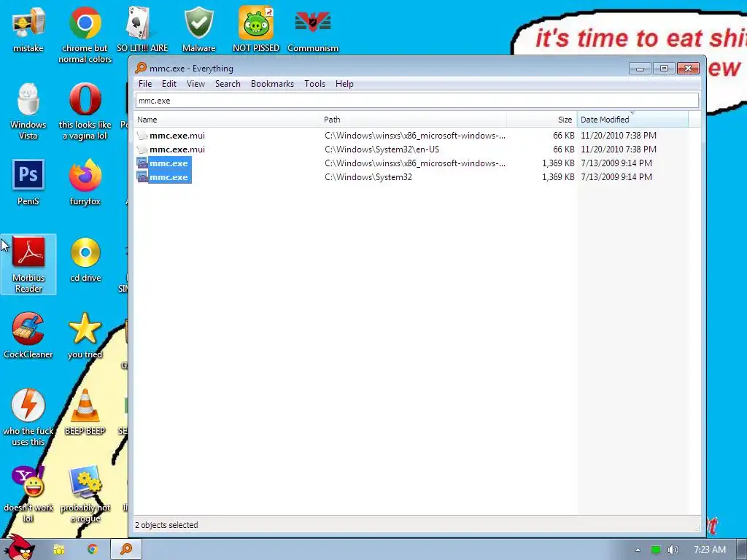
Task: Click the resize grip in the status bar
Action: [x=697, y=527]
